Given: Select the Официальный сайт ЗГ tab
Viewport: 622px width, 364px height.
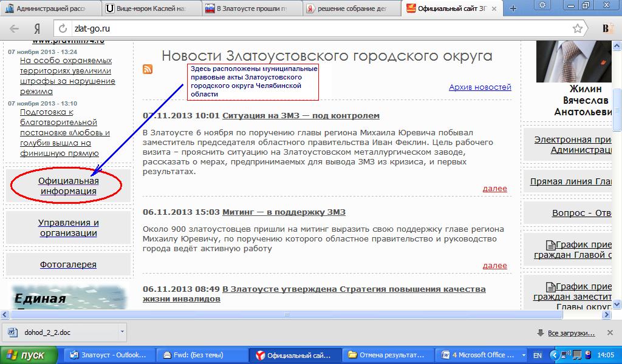Looking at the screenshot, I should point(452,8).
